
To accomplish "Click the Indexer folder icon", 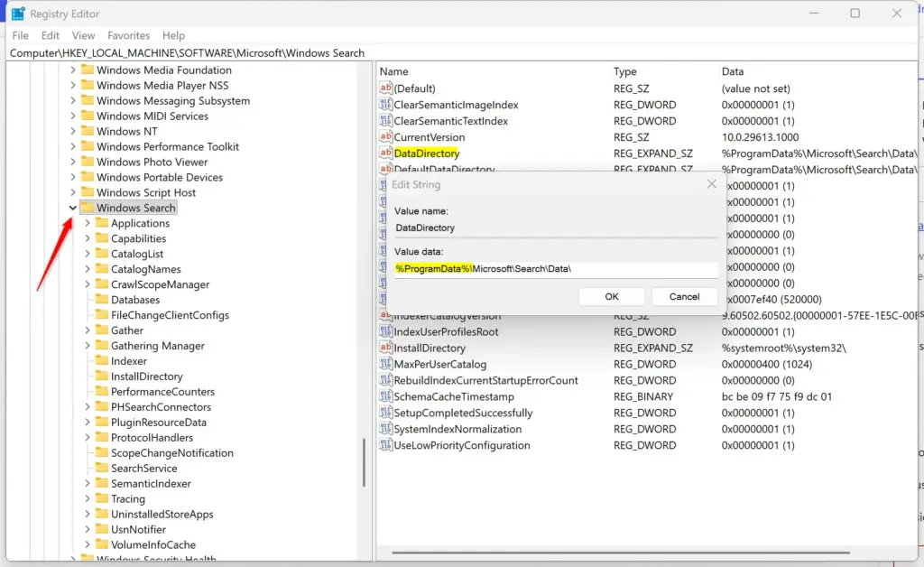I will tap(102, 360).
